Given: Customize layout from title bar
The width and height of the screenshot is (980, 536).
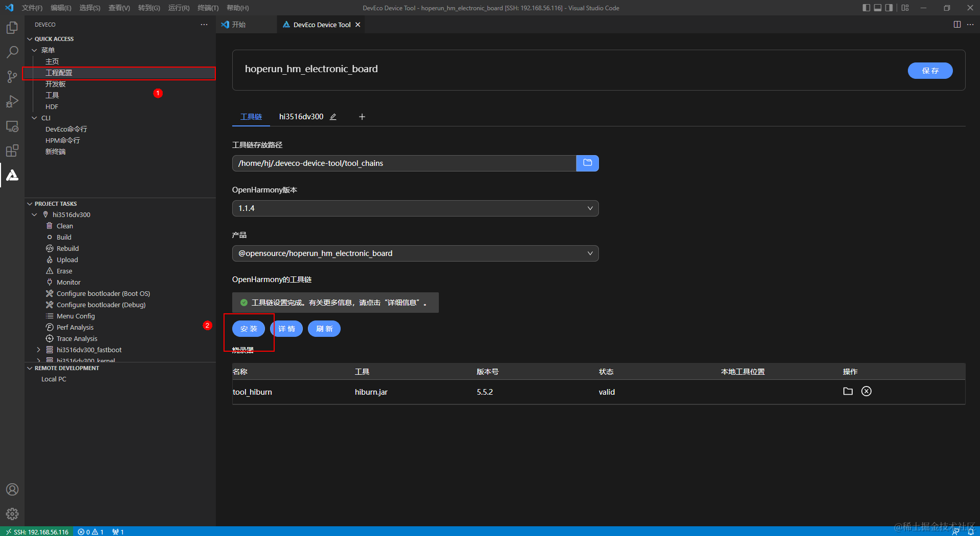Looking at the screenshot, I should click(x=905, y=8).
